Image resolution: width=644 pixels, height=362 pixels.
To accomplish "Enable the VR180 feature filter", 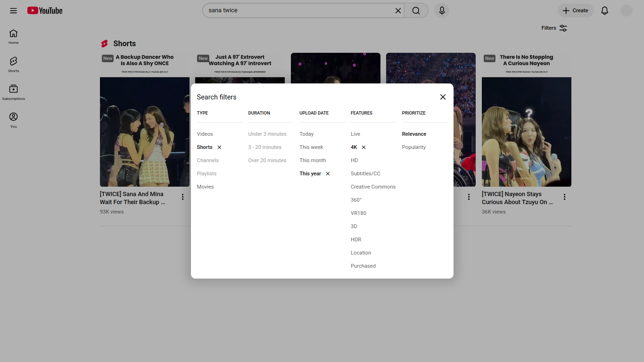I will (358, 214).
